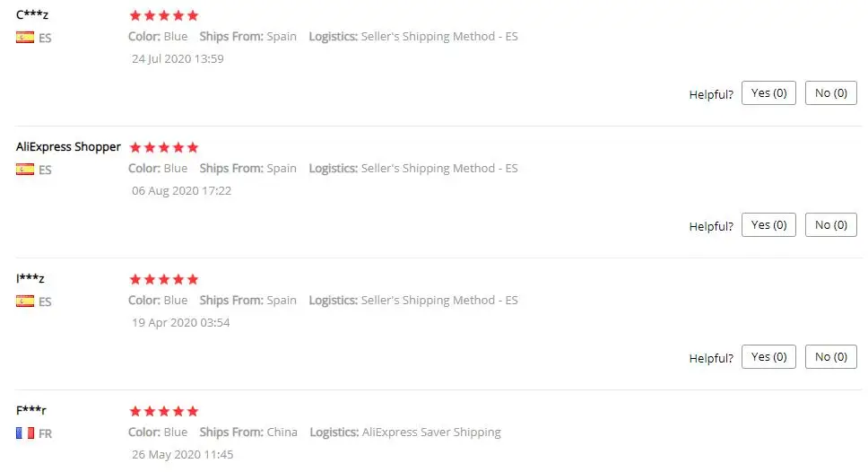Click Spain flag icon beside C***z review
The height and width of the screenshot is (472, 868).
pos(25,38)
